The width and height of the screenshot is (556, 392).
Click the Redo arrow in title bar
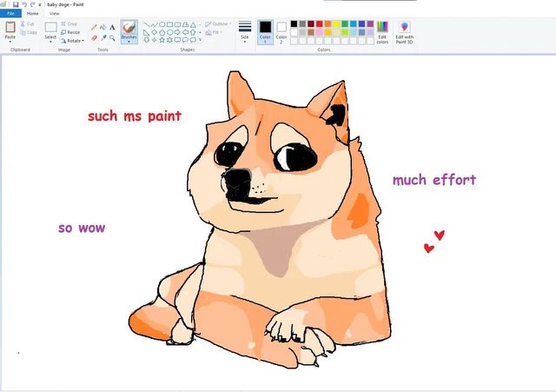(33, 4)
